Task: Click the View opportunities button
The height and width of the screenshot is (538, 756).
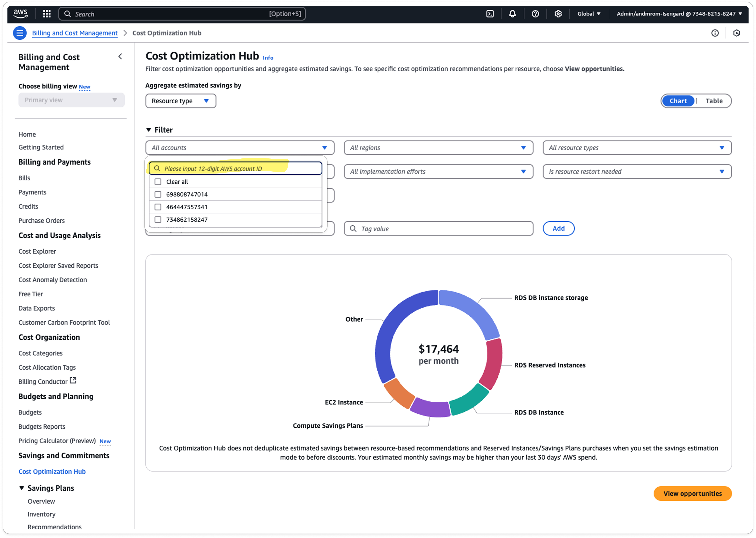Action: coord(692,494)
